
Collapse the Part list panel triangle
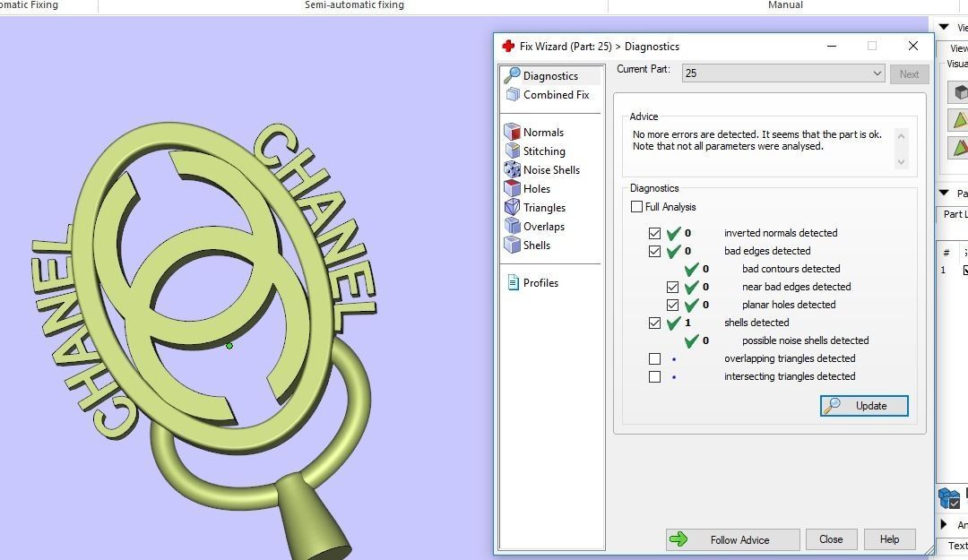[944, 193]
